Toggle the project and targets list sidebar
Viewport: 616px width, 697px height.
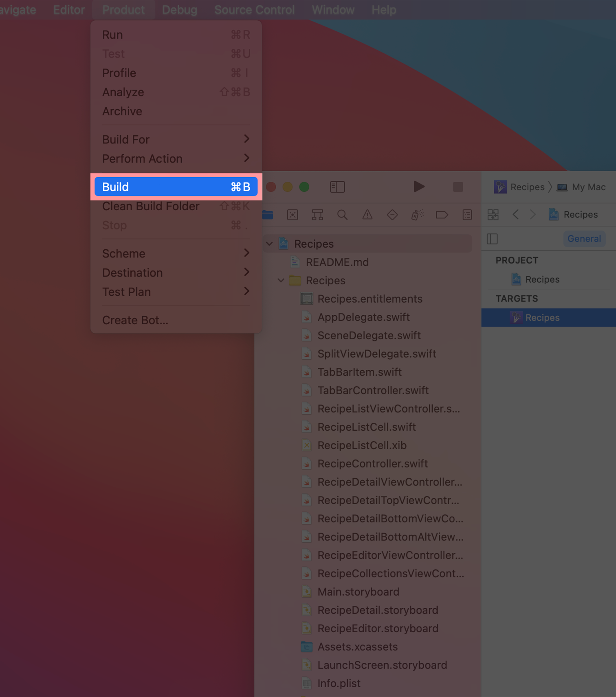[x=492, y=239]
